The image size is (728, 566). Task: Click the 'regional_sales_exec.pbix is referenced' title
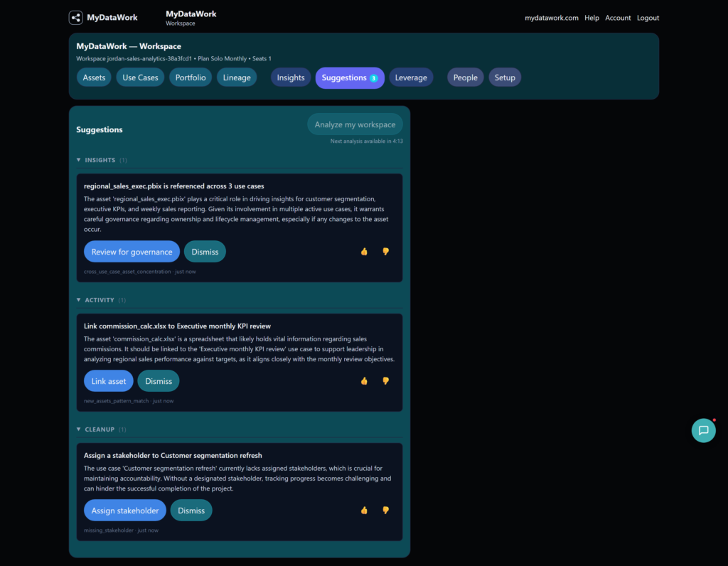(173, 186)
